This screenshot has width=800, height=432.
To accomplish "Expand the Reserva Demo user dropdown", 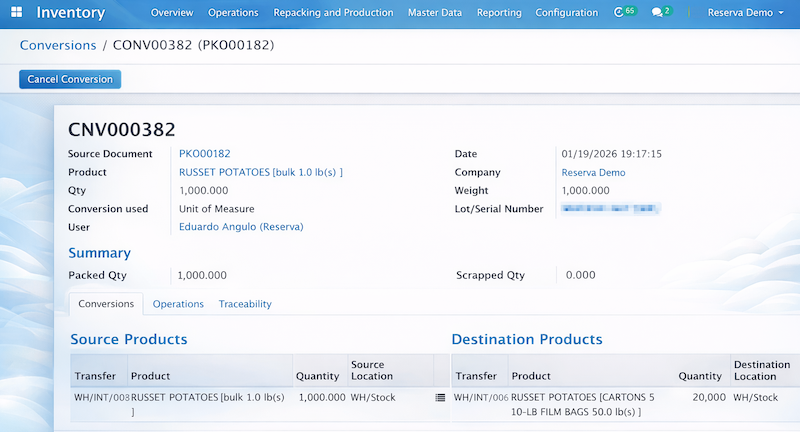I will tap(745, 13).
